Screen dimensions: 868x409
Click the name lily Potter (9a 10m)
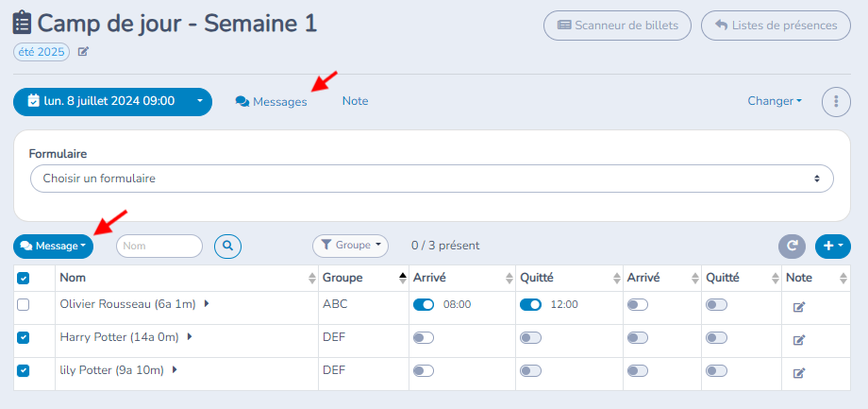tap(111, 370)
